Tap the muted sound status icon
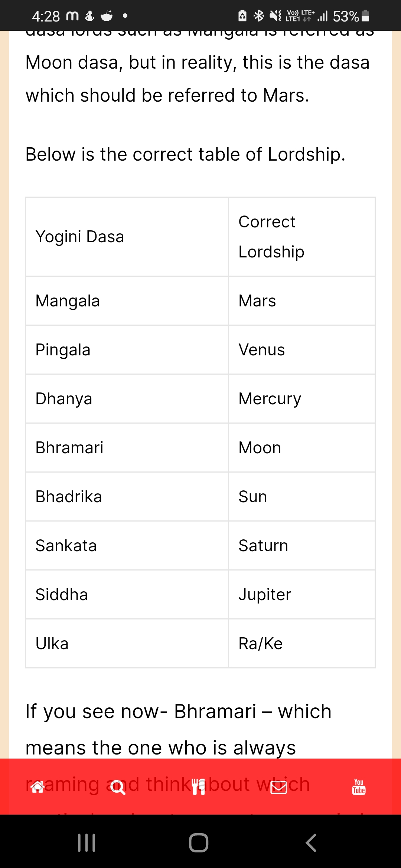The image size is (401, 868). pos(275,16)
